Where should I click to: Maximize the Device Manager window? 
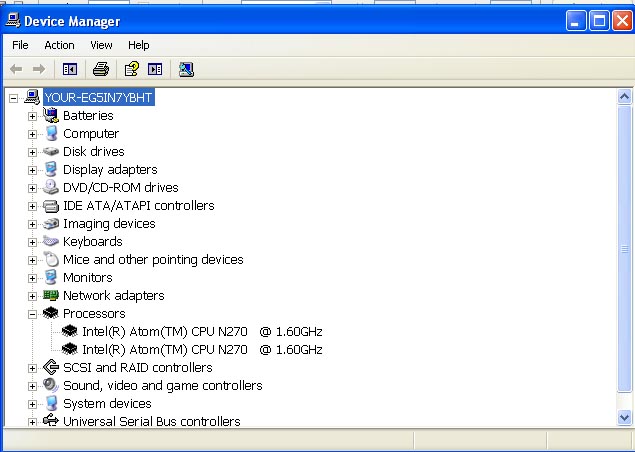(x=599, y=21)
